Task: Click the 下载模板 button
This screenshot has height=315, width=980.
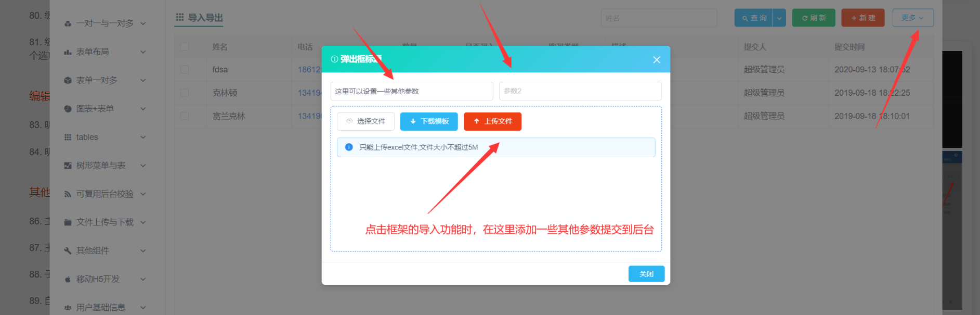Action: (429, 121)
